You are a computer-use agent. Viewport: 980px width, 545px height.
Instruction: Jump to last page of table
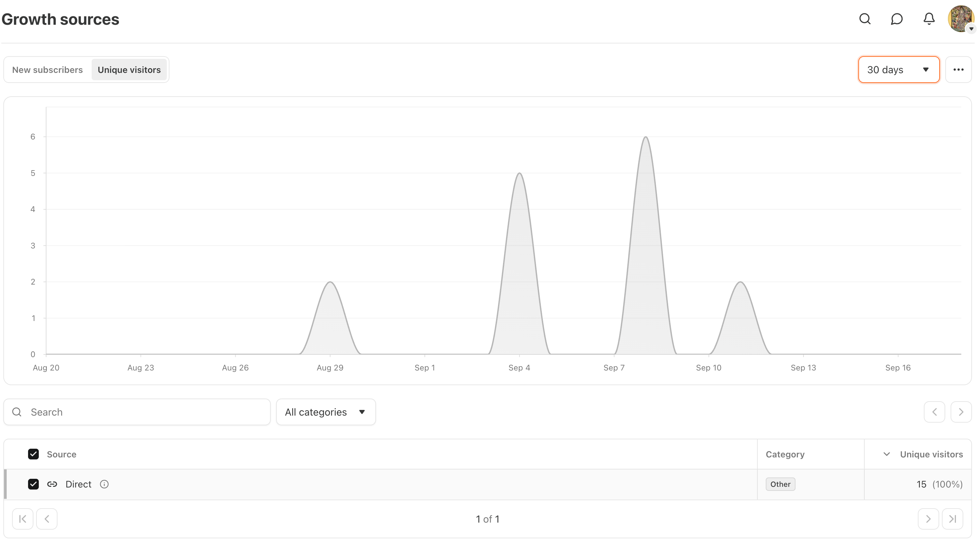(952, 519)
